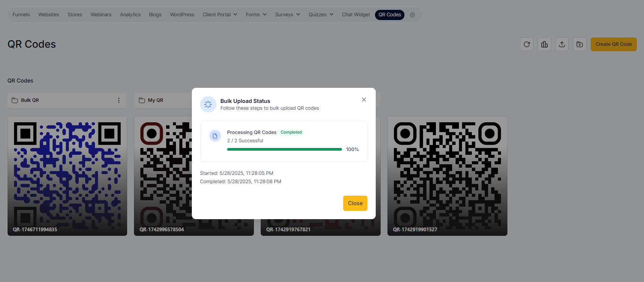This screenshot has height=282, width=644.
Task: Expand the Forms dropdown
Action: coord(256,15)
